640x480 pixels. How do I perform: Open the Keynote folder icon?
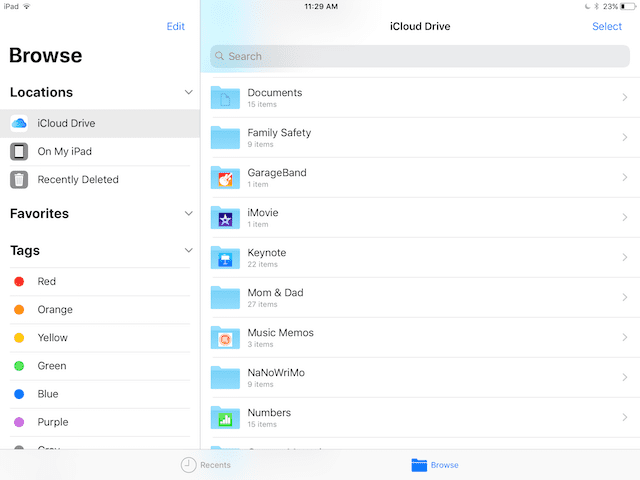point(225,257)
